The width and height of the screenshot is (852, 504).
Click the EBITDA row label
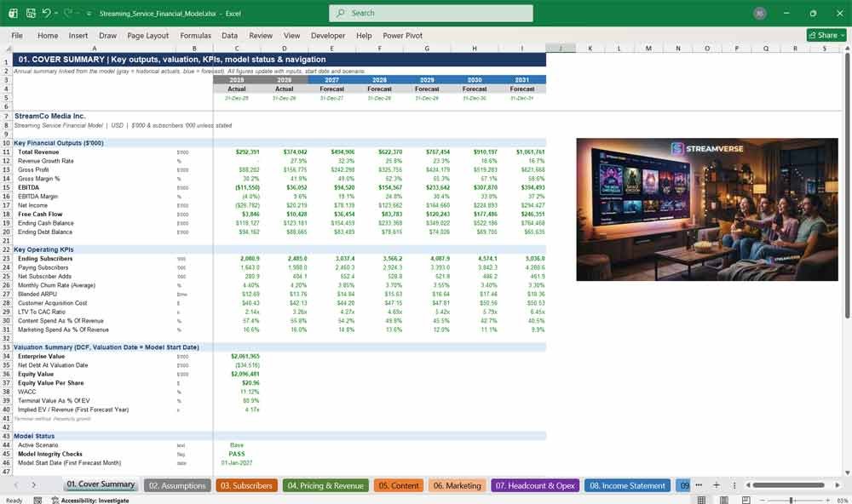pyautogui.click(x=28, y=187)
